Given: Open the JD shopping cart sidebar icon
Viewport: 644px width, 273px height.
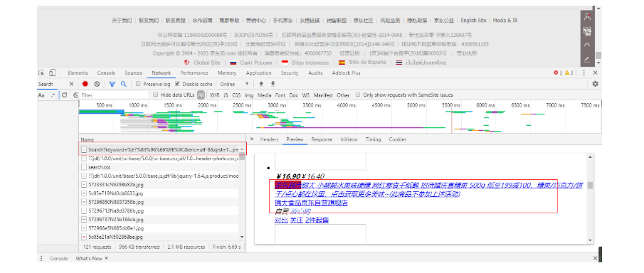Looking at the screenshot, I should point(587,31).
